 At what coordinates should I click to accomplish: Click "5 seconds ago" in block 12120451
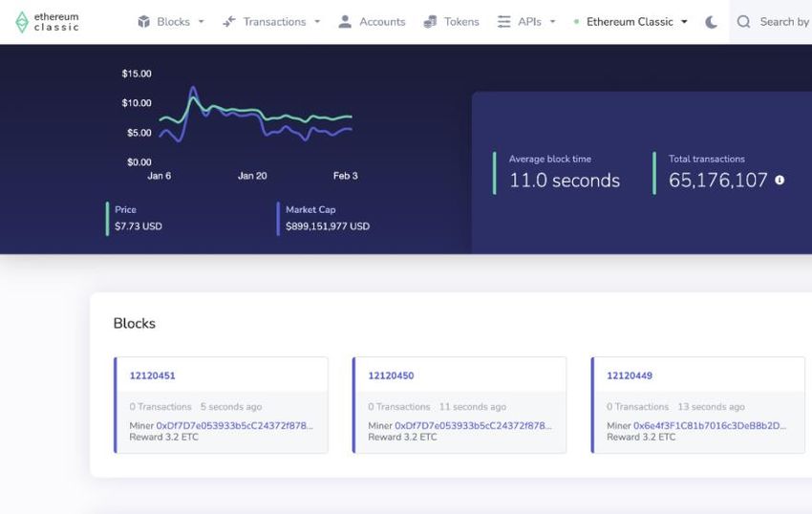click(231, 407)
